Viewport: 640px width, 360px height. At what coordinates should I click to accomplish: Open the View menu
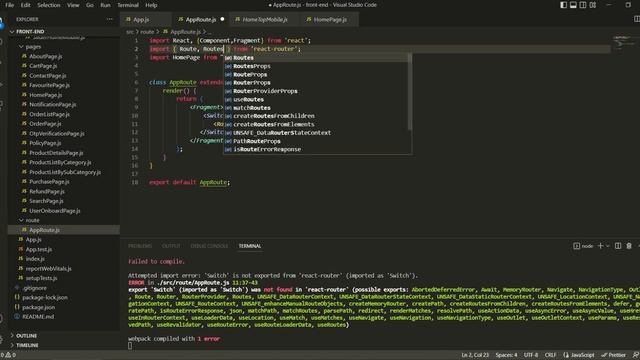coord(73,5)
